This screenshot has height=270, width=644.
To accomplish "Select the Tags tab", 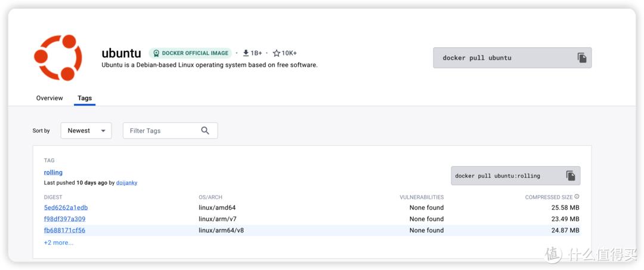I will point(85,98).
